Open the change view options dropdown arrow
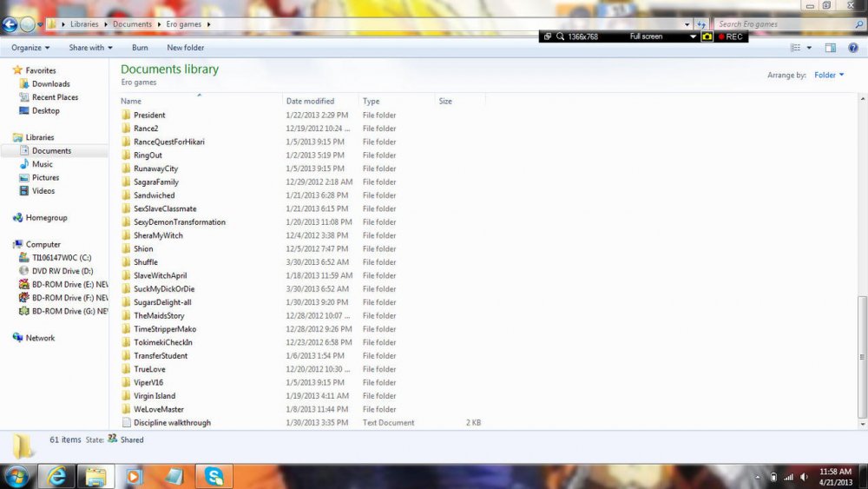 coord(810,48)
